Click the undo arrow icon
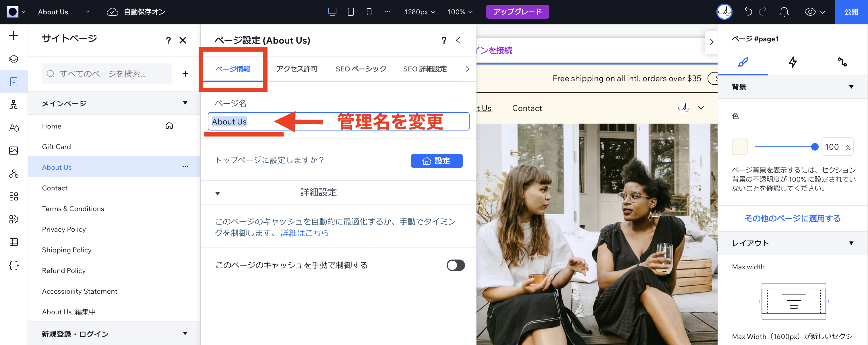The width and height of the screenshot is (868, 345). click(748, 12)
